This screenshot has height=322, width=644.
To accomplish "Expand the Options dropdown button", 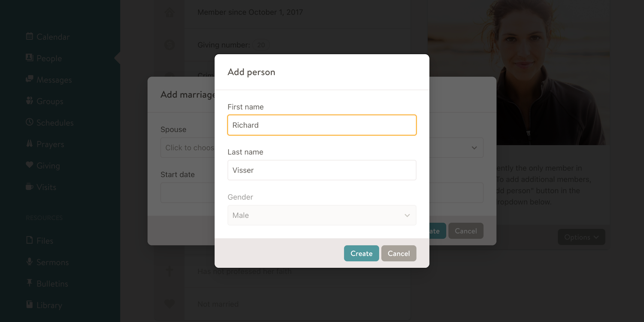I will pyautogui.click(x=581, y=237).
